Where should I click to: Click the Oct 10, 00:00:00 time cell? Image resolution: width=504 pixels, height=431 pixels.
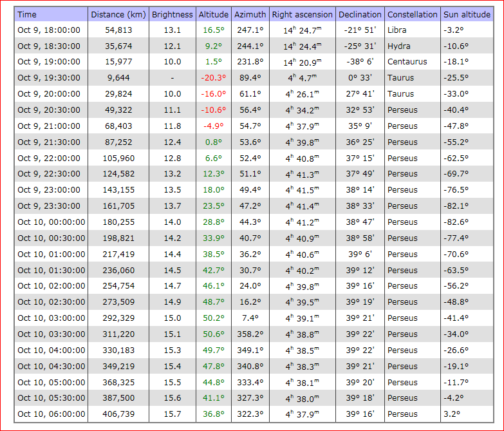point(51,222)
